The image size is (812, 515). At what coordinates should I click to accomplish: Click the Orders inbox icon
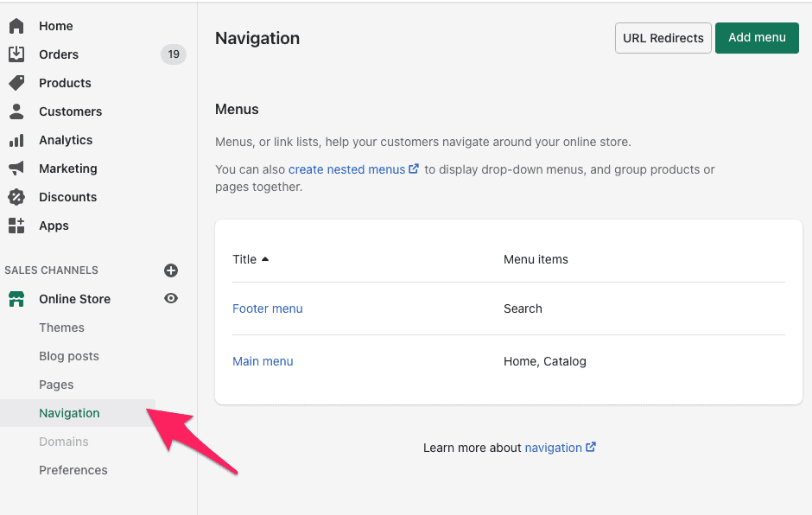pos(16,54)
